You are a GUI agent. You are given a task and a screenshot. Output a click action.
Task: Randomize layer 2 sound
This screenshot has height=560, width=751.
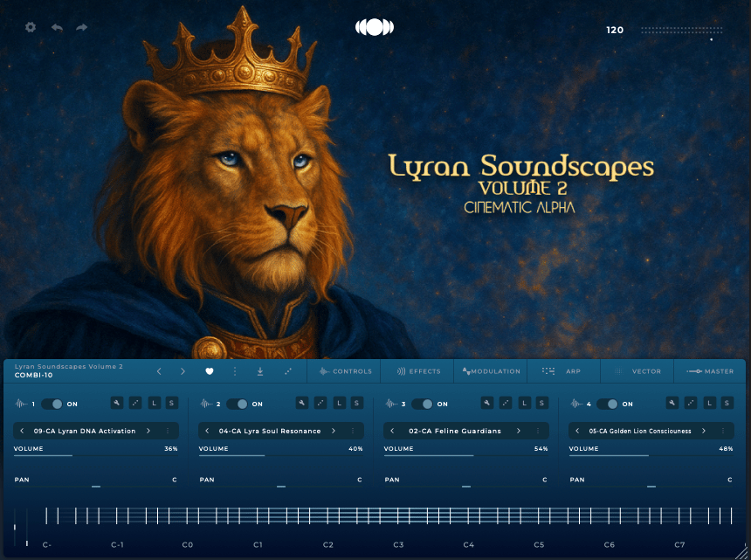coord(320,403)
